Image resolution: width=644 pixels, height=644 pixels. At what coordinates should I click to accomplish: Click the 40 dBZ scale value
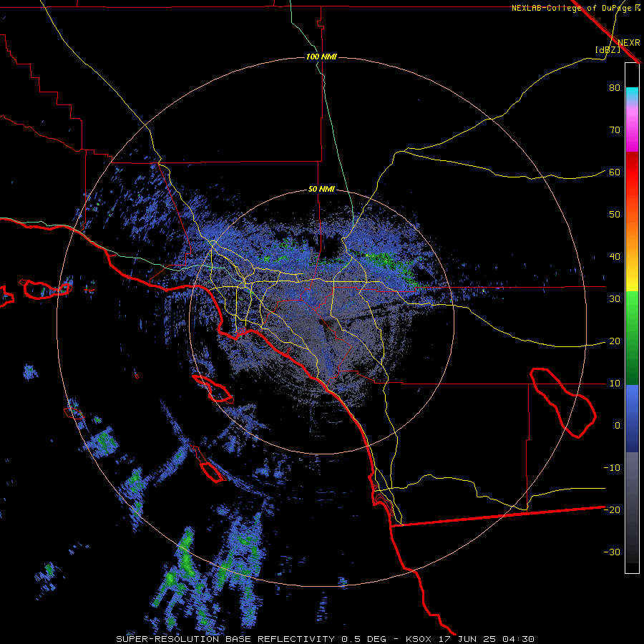pyautogui.click(x=615, y=257)
